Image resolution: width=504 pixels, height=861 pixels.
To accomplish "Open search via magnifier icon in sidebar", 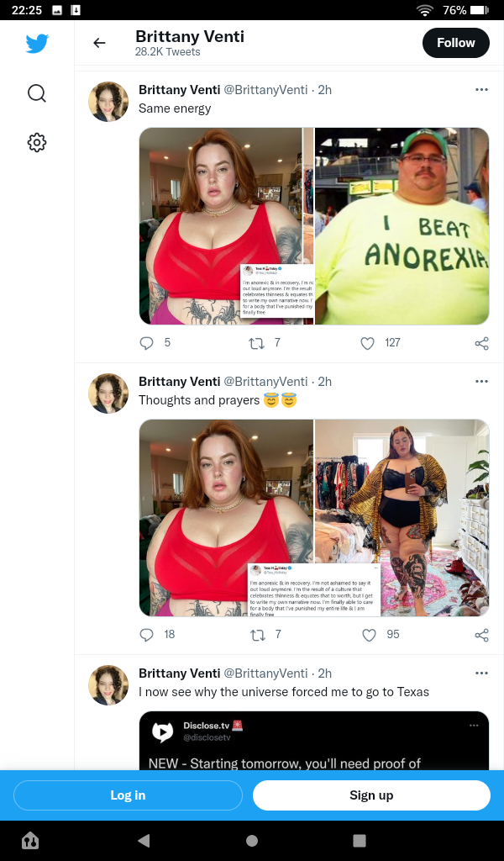I will point(37,93).
